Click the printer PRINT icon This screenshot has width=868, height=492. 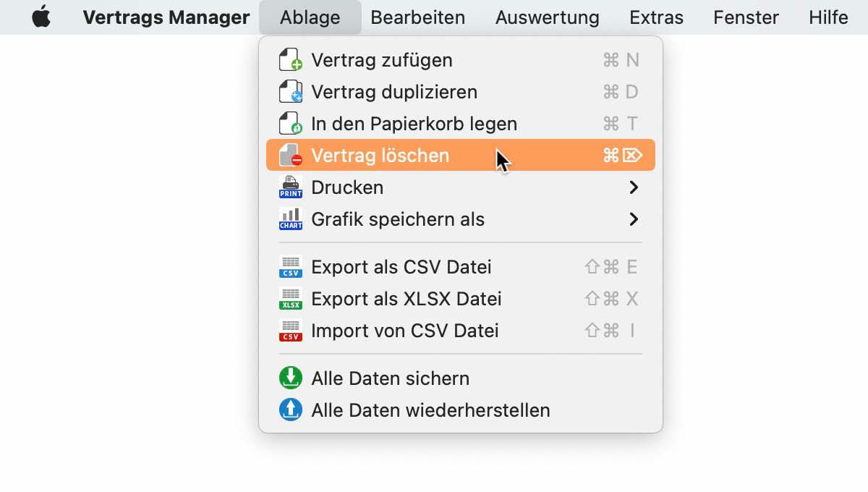[x=291, y=187]
